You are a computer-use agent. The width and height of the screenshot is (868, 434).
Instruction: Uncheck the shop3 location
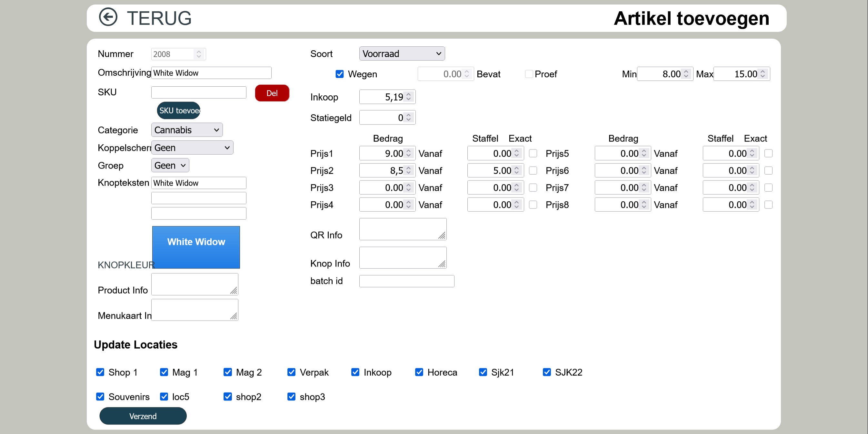click(x=292, y=397)
